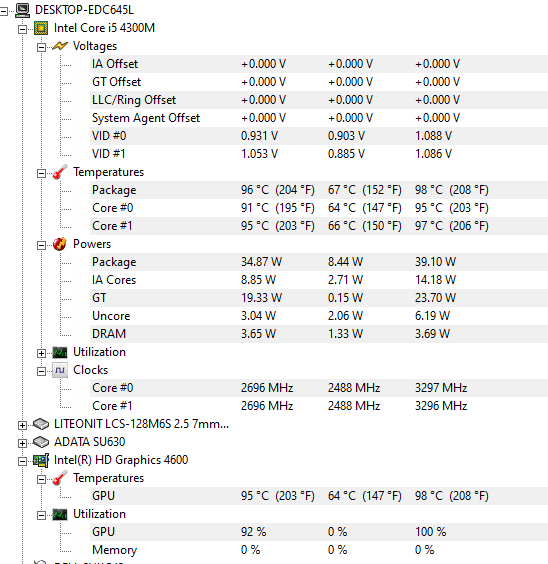
Task: Click the 6.19 W Uncore max value
Action: tap(432, 316)
